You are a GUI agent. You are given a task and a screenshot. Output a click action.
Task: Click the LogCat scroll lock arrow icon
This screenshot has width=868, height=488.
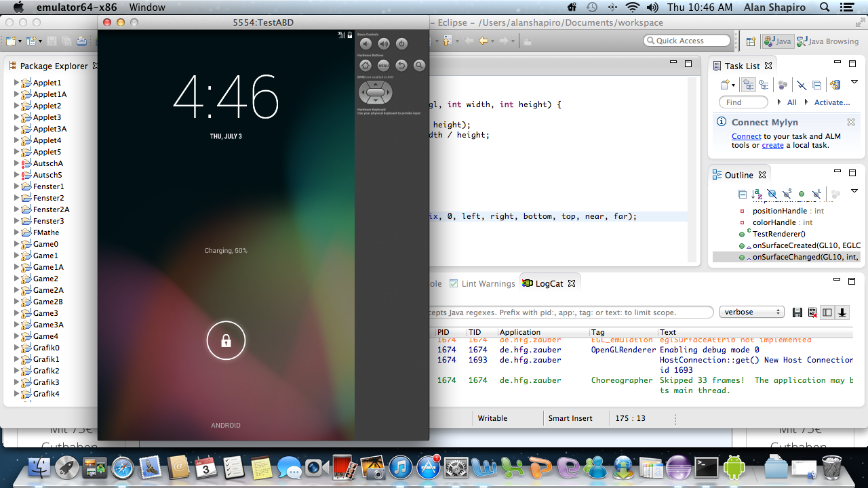coord(842,312)
